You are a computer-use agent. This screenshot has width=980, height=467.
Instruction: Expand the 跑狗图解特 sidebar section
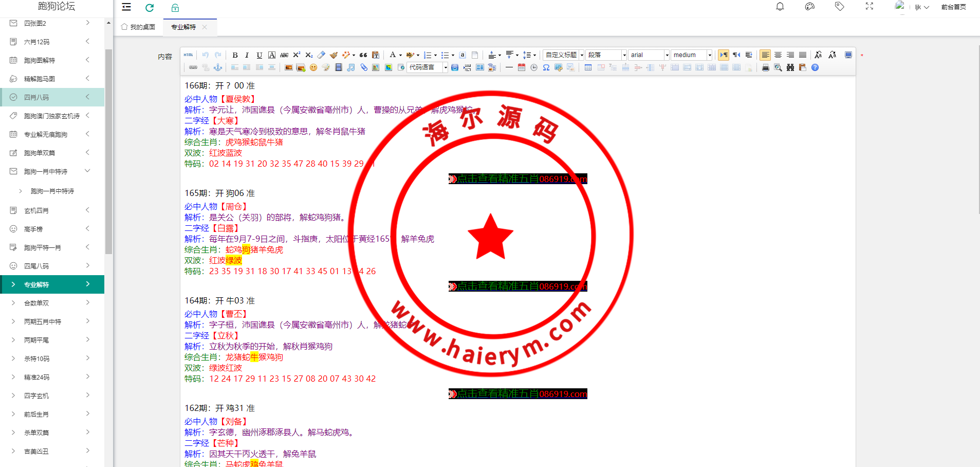click(49, 60)
